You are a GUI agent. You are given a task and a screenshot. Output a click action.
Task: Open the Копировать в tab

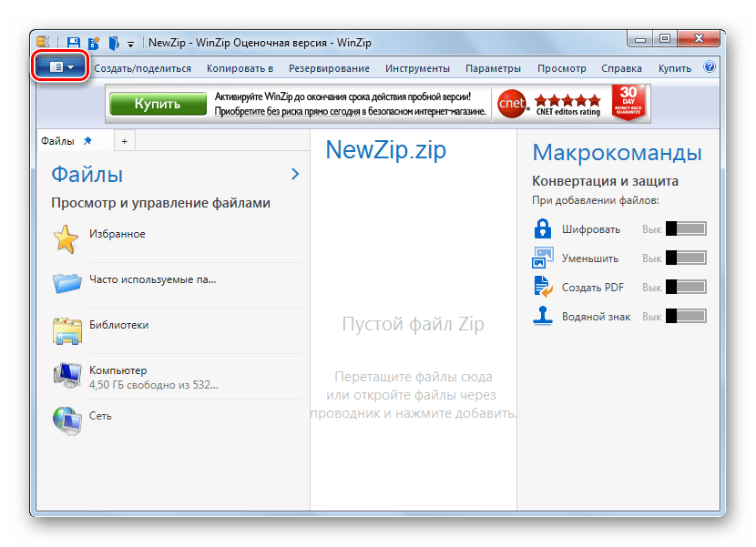pos(240,68)
